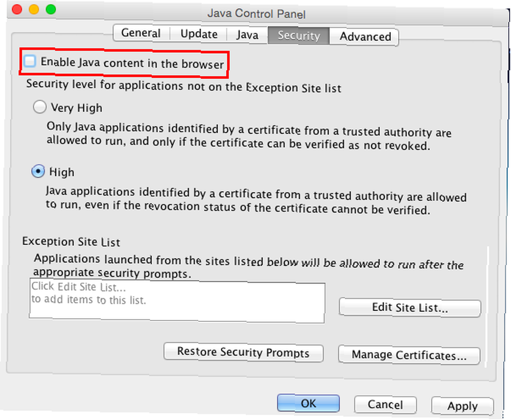The height and width of the screenshot is (420, 511).
Task: Go to the Advanced tab
Action: pos(365,36)
